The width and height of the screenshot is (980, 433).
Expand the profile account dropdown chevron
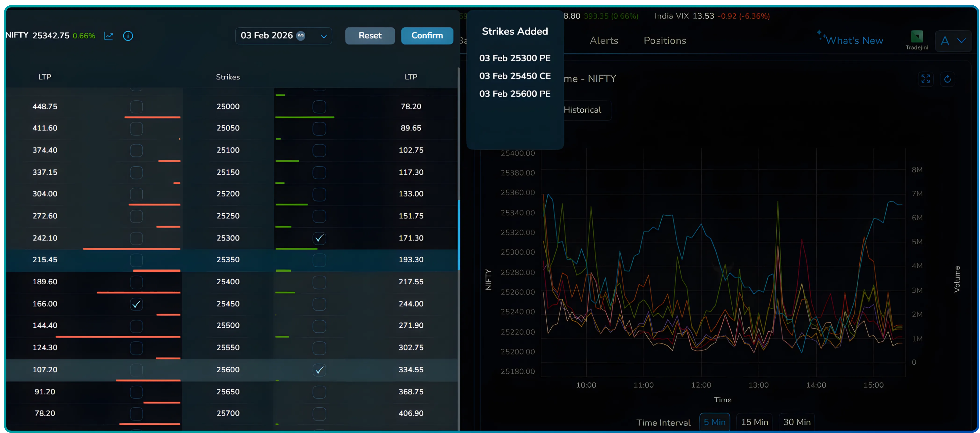pyautogui.click(x=962, y=41)
